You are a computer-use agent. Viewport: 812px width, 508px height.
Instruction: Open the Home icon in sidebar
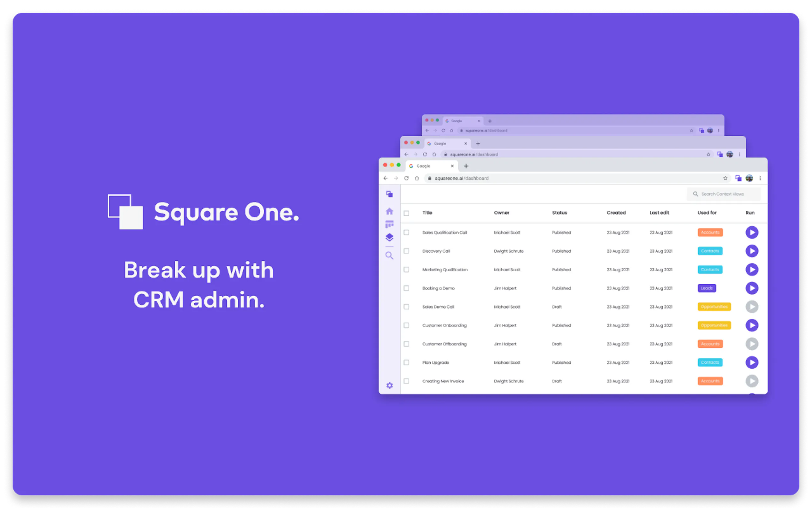389,211
